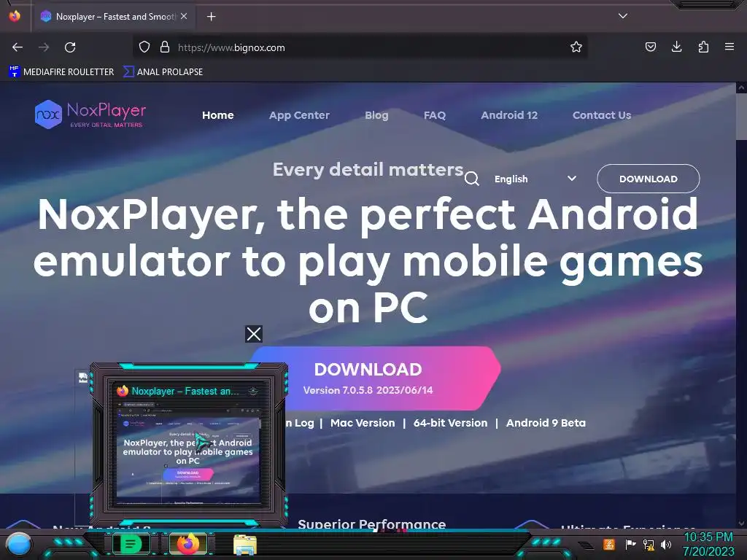Open the Mac Version link
Viewport: 747px width, 560px height.
tap(363, 423)
